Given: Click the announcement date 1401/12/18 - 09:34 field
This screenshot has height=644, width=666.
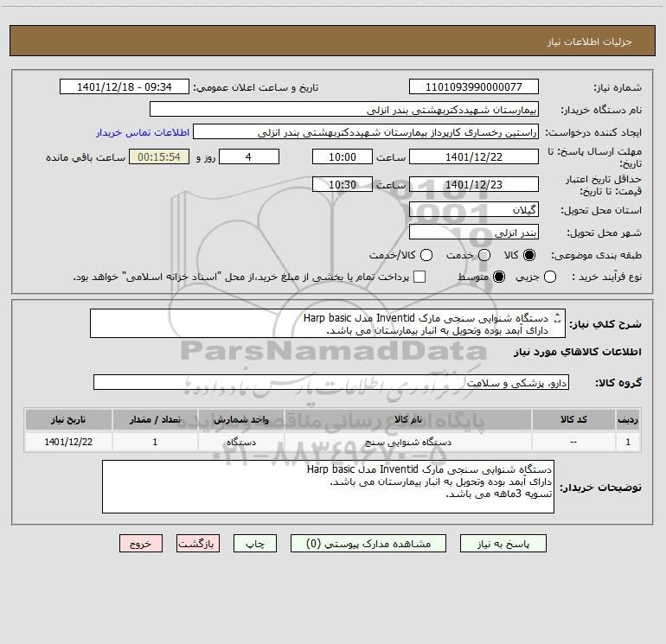Looking at the screenshot, I should [124, 87].
